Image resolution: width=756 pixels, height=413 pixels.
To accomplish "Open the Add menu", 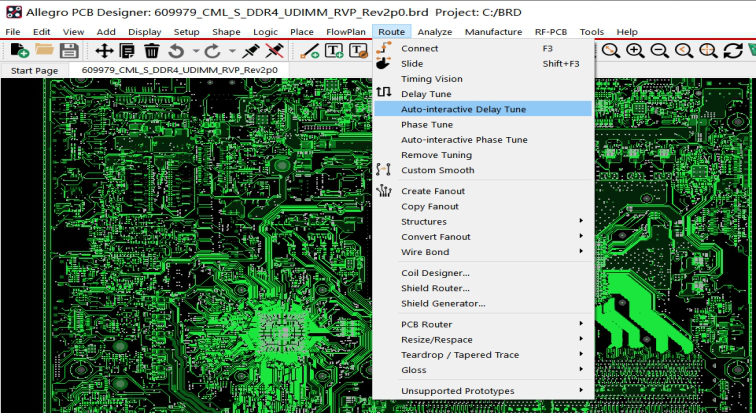I will [x=106, y=32].
